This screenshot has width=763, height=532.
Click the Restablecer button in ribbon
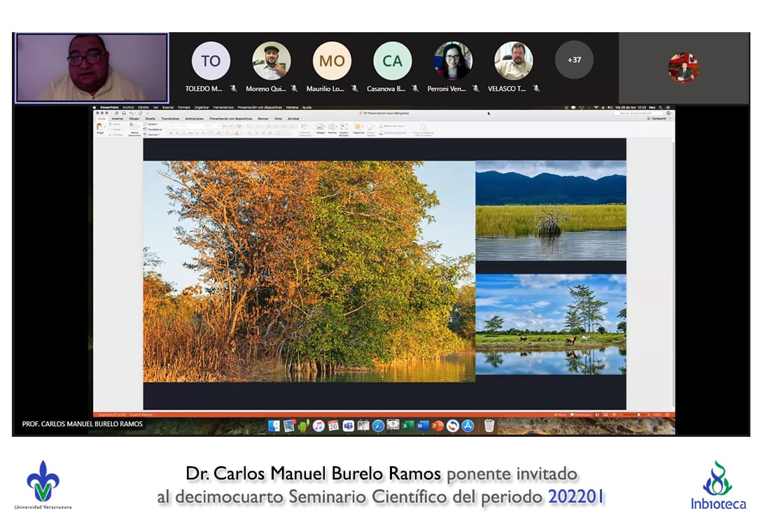(154, 129)
